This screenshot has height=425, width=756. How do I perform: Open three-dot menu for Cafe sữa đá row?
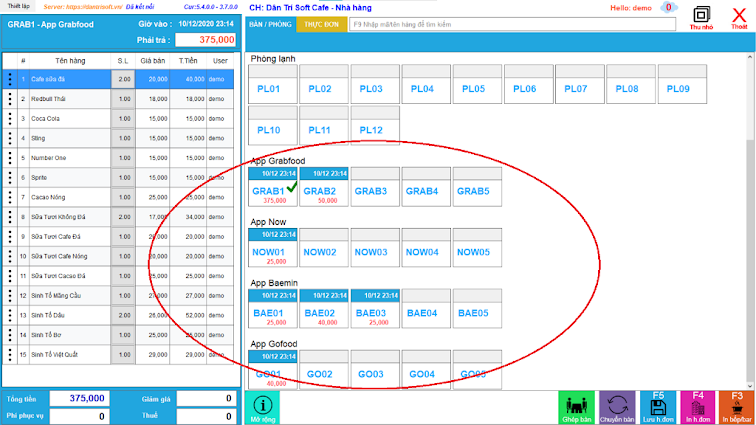tap(10, 79)
